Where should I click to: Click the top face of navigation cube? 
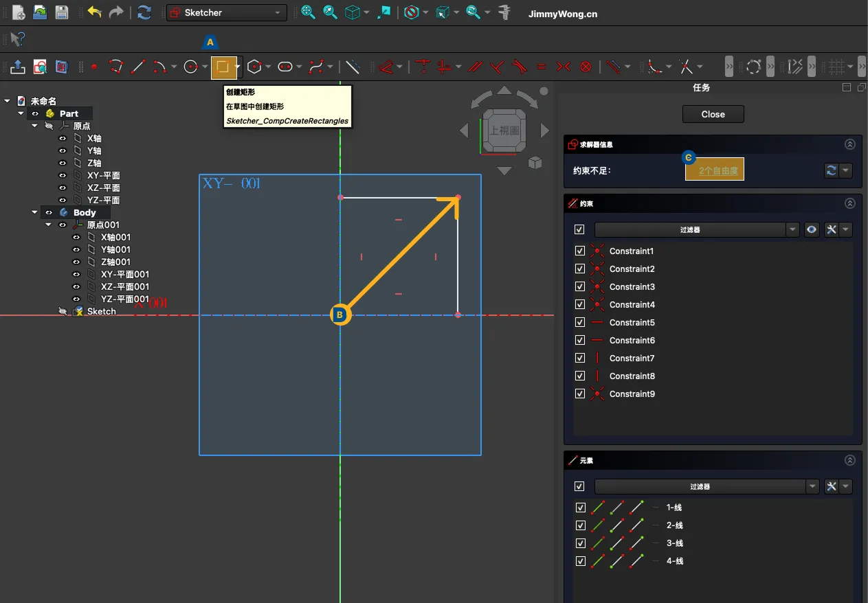click(x=504, y=130)
